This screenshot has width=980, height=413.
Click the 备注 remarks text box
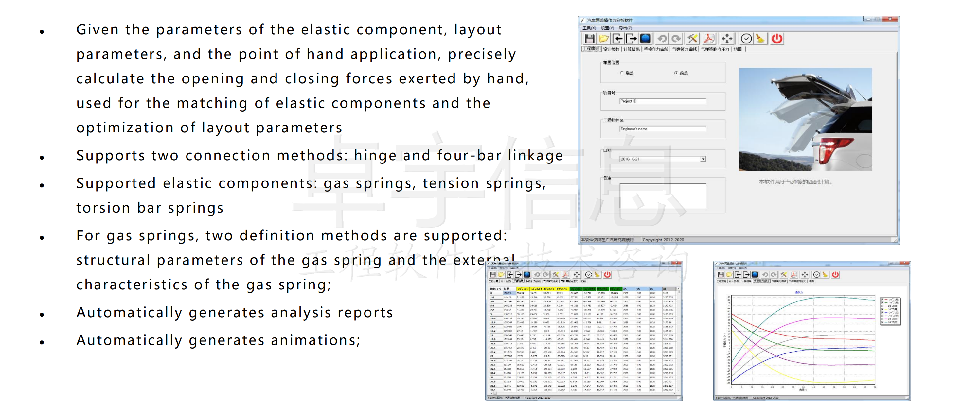click(x=663, y=196)
